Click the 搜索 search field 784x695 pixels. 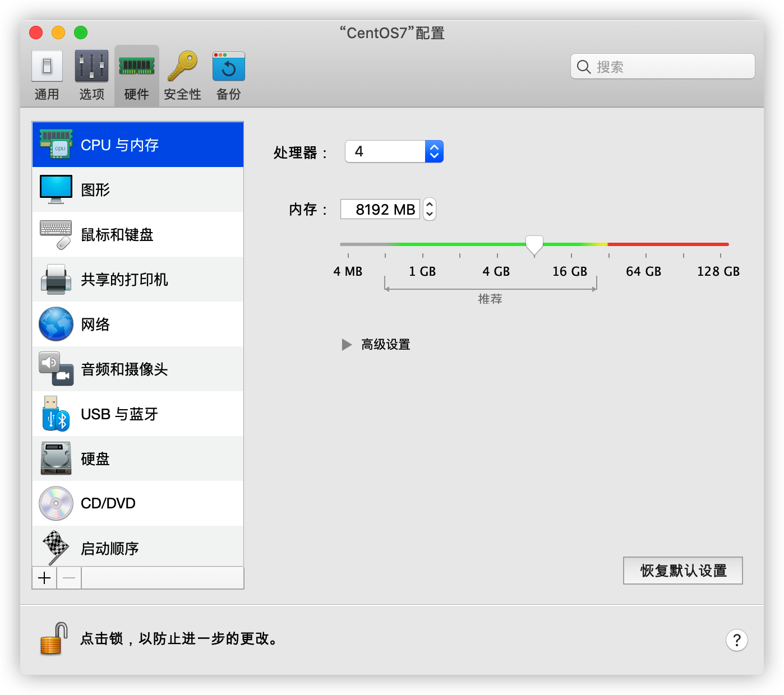point(663,67)
